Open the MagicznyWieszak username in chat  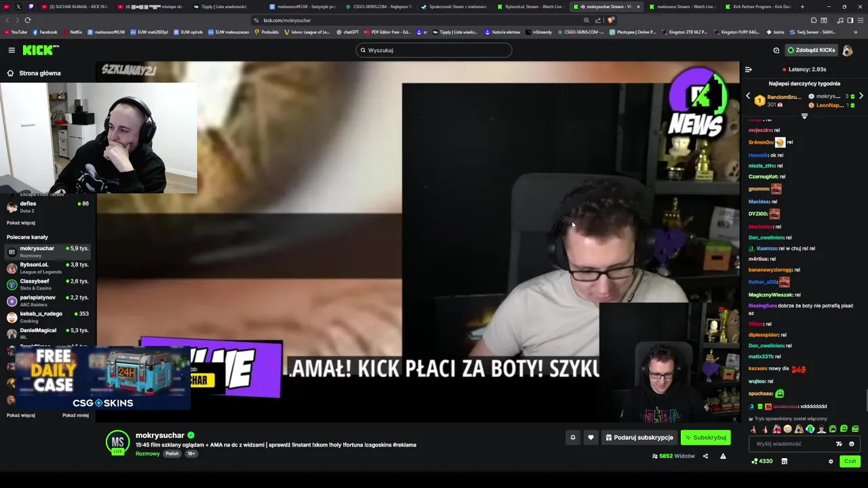(770, 295)
